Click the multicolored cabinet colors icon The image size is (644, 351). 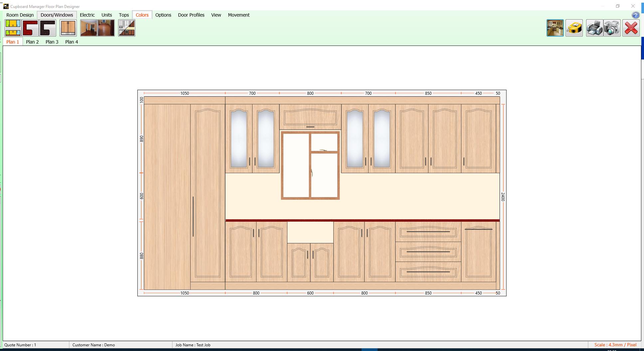click(13, 28)
